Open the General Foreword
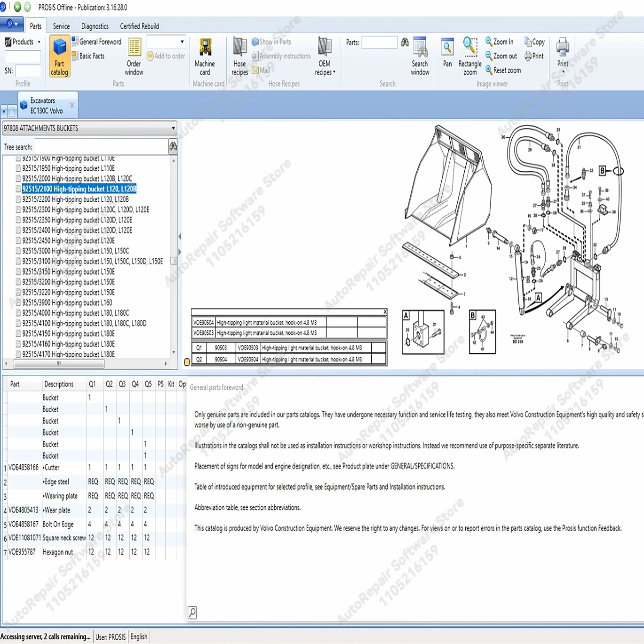 tap(97, 42)
